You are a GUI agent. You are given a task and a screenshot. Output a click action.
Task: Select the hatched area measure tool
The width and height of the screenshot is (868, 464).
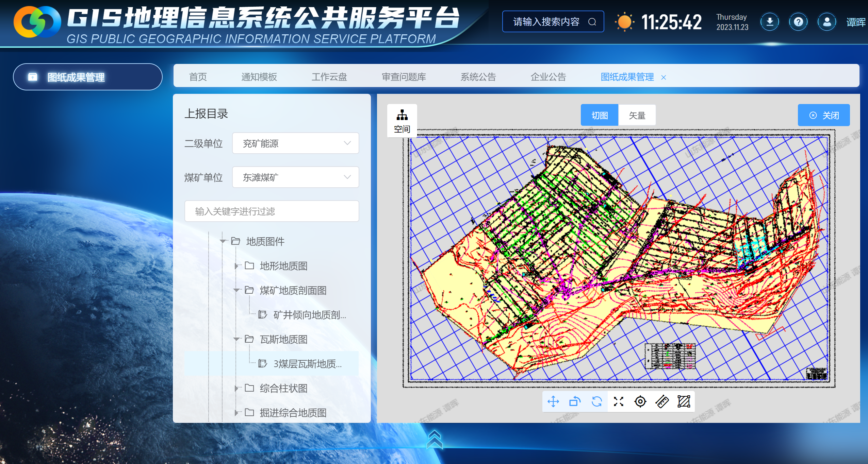coord(684,401)
